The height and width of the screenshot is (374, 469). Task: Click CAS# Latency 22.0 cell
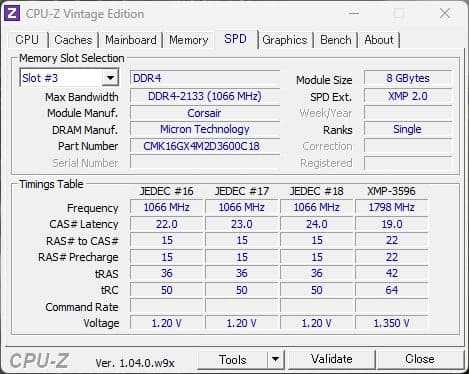coord(167,224)
